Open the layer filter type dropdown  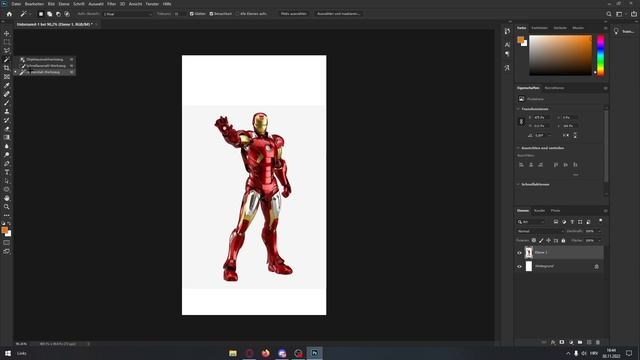tap(531, 222)
